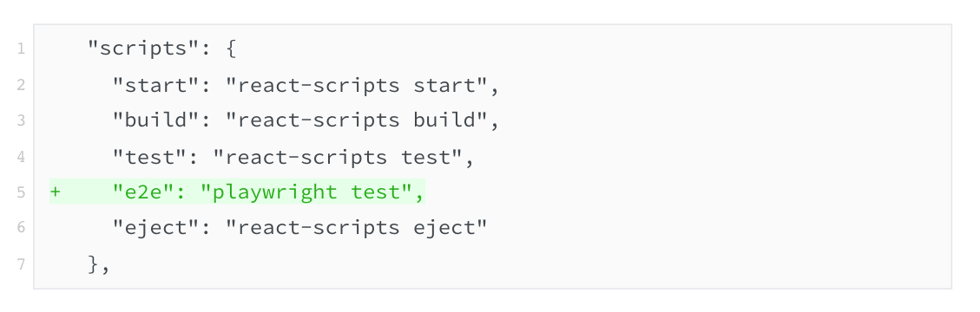Click the "react-scripts eject" value

point(356,229)
